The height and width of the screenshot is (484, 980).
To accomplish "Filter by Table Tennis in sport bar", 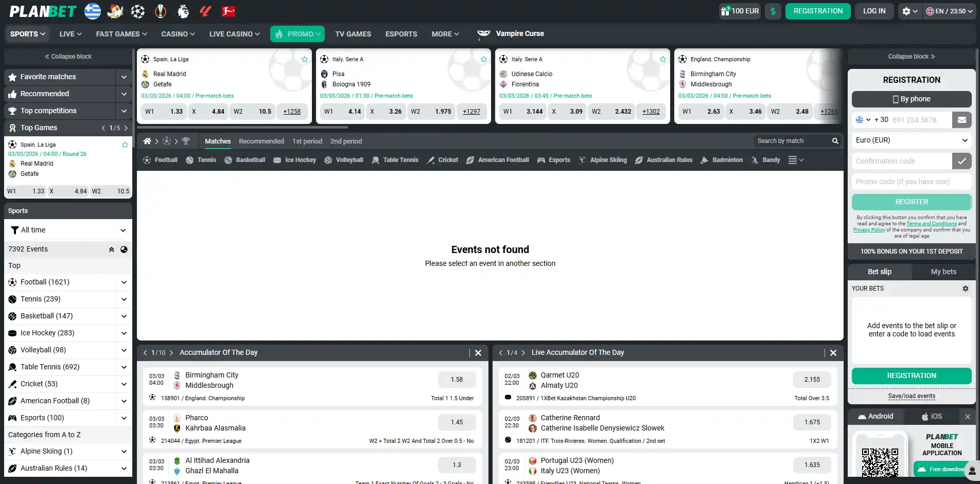I will point(395,160).
